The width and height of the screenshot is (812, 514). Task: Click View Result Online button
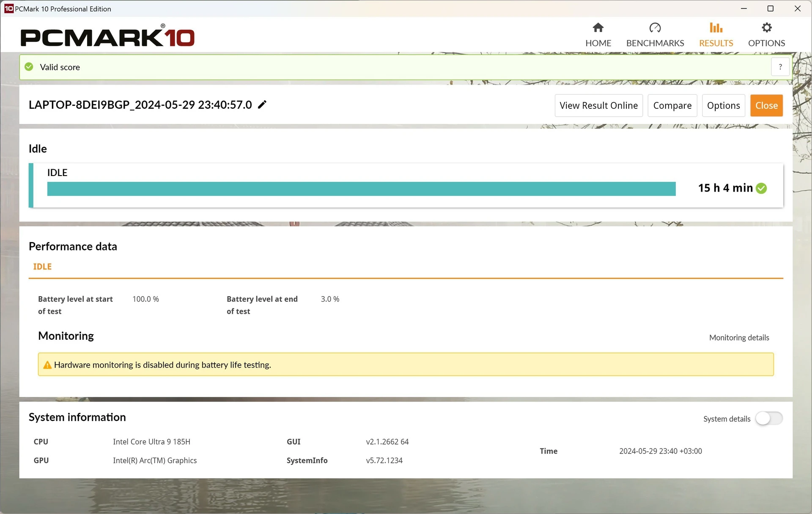point(598,105)
